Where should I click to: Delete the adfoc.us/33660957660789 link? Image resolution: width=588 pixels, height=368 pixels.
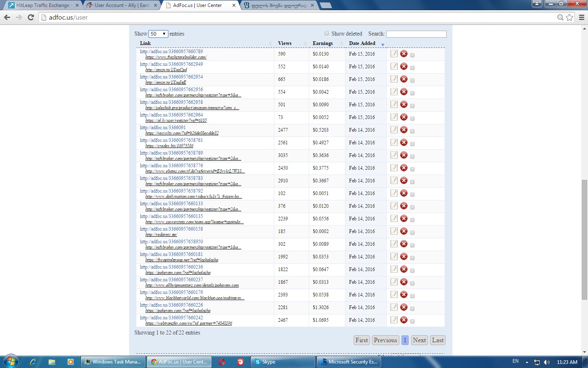point(404,54)
